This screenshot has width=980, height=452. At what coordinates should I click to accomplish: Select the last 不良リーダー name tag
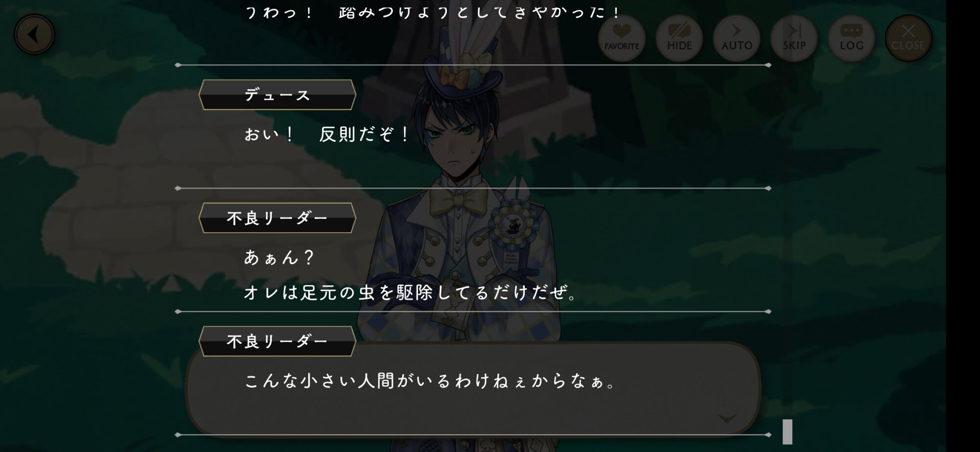click(x=277, y=341)
